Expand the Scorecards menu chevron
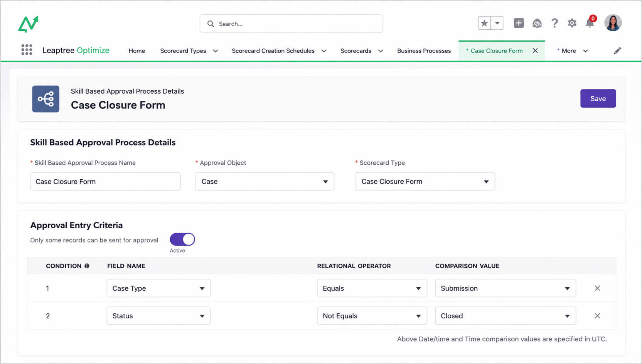The height and width of the screenshot is (364, 642). click(381, 51)
